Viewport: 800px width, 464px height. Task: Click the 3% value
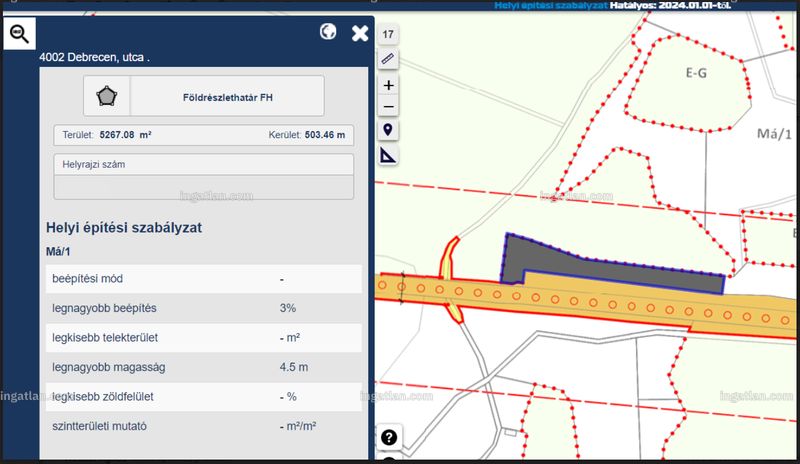click(288, 308)
